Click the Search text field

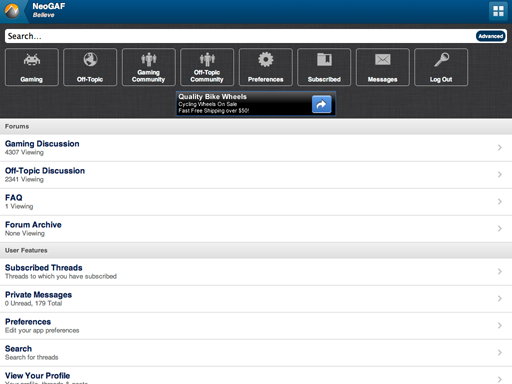point(240,36)
